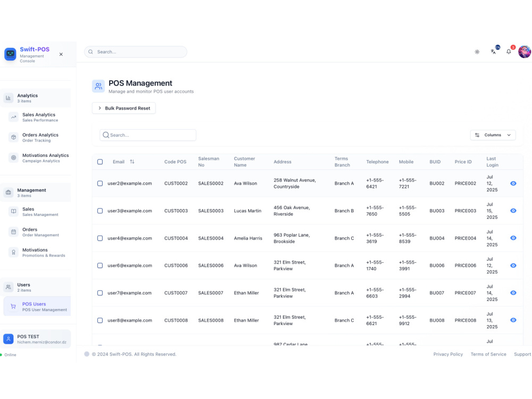Open Sales Analytics menu item
The image size is (532, 399).
[38, 118]
